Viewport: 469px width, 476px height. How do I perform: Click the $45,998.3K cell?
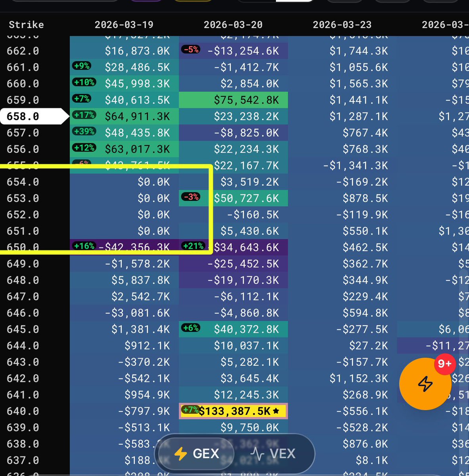124,84
